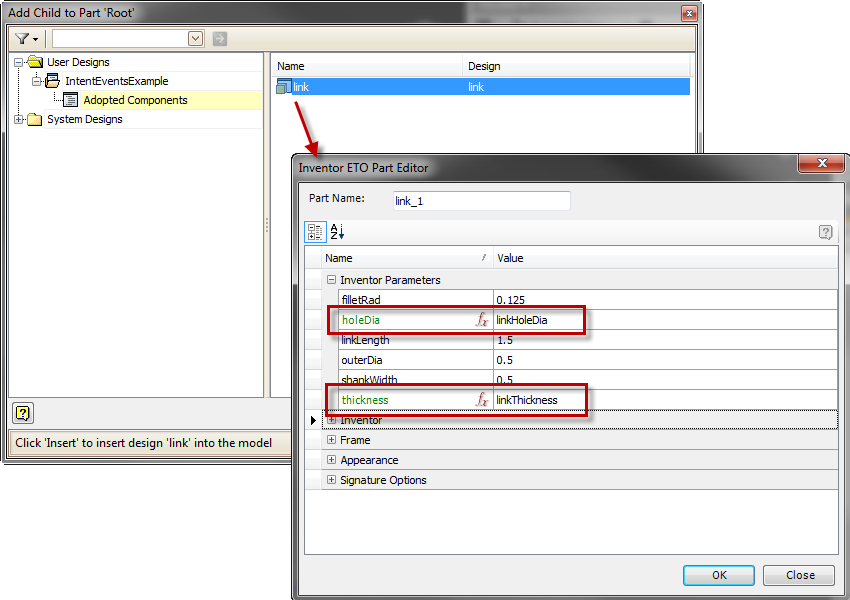Click the help icon in Part Editor toolbar
The image size is (850, 600).
(x=825, y=233)
